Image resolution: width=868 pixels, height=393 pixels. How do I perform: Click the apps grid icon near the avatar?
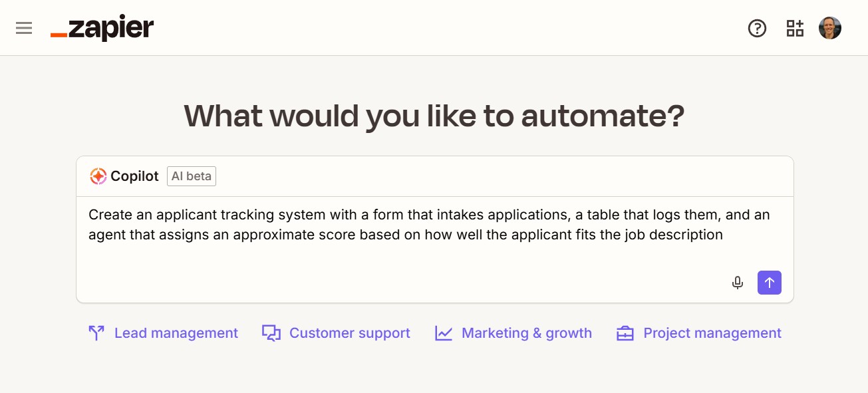(x=794, y=28)
